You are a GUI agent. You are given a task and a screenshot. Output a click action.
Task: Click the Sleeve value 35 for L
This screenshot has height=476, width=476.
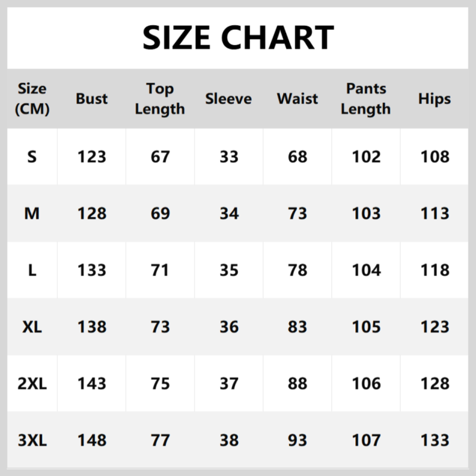click(228, 270)
